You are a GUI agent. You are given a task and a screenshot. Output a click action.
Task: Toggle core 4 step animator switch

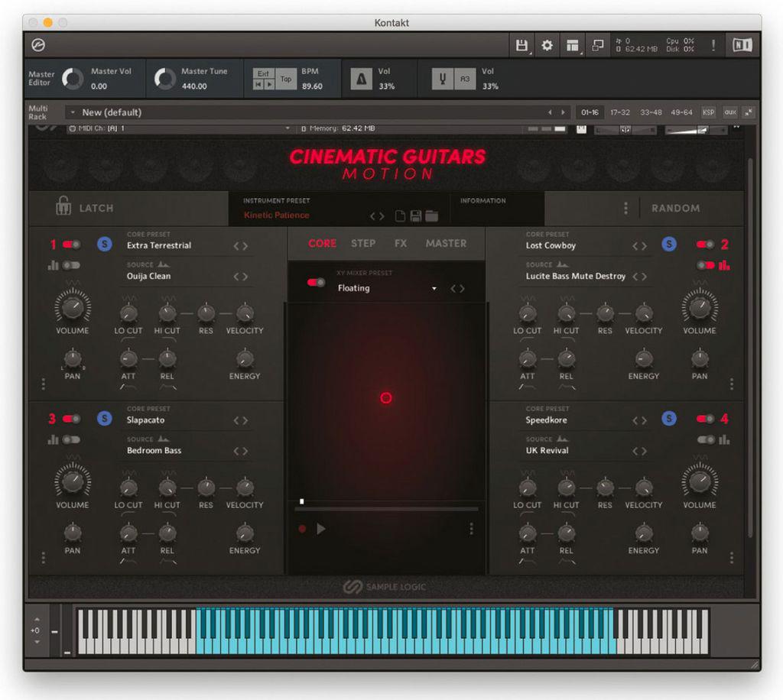coord(706,439)
